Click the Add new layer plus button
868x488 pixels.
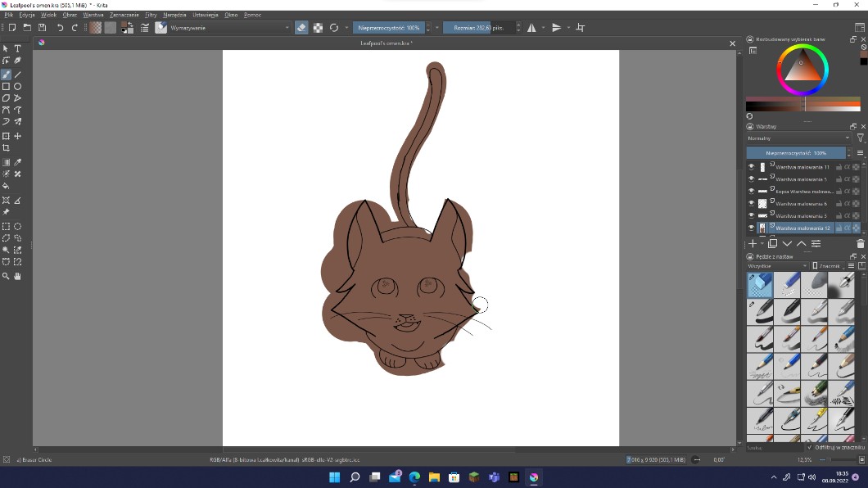click(753, 244)
